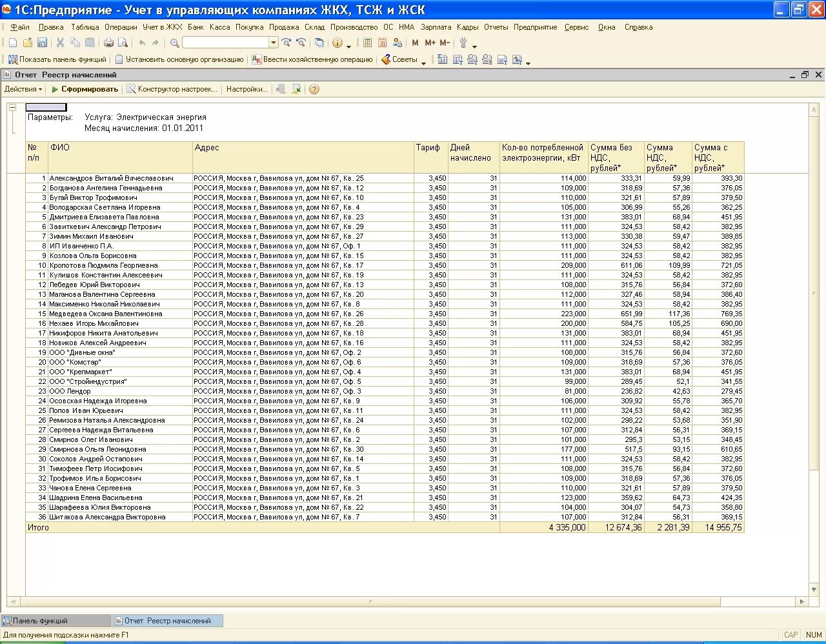Click the toolbar search input field

click(226, 43)
